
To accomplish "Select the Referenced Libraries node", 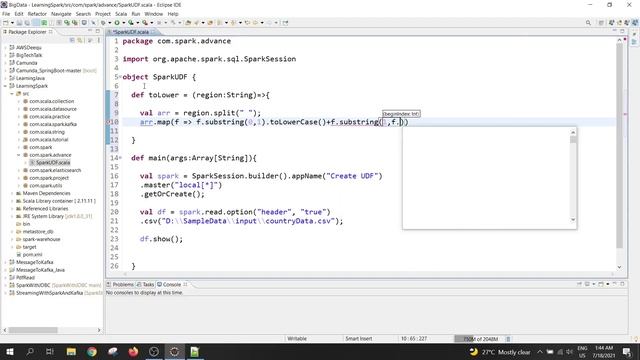I will pyautogui.click(x=45, y=209).
